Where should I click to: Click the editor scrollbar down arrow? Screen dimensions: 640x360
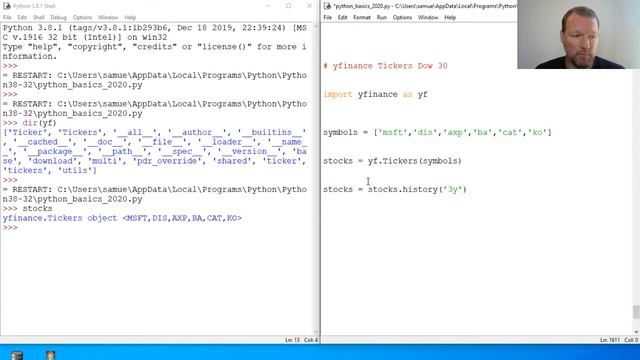point(636,332)
